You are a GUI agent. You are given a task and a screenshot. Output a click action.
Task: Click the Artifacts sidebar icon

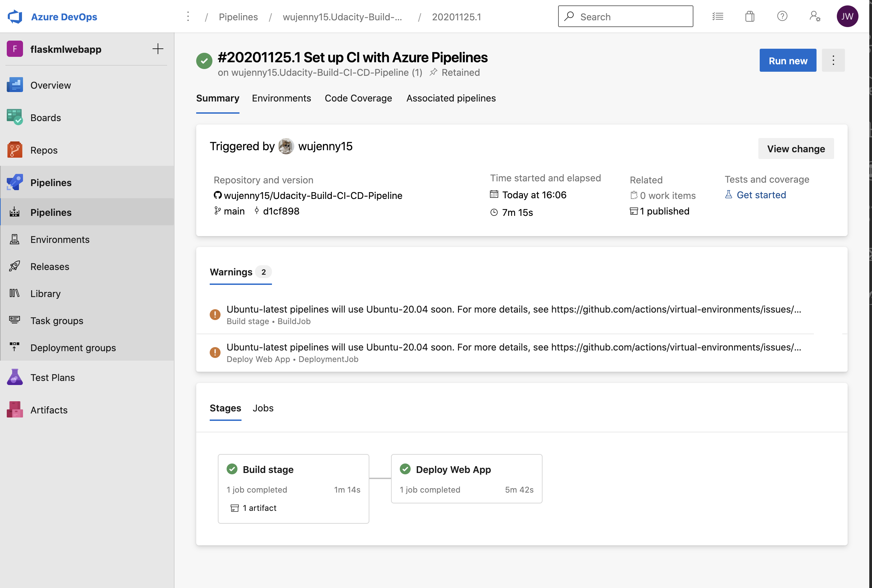(15, 410)
